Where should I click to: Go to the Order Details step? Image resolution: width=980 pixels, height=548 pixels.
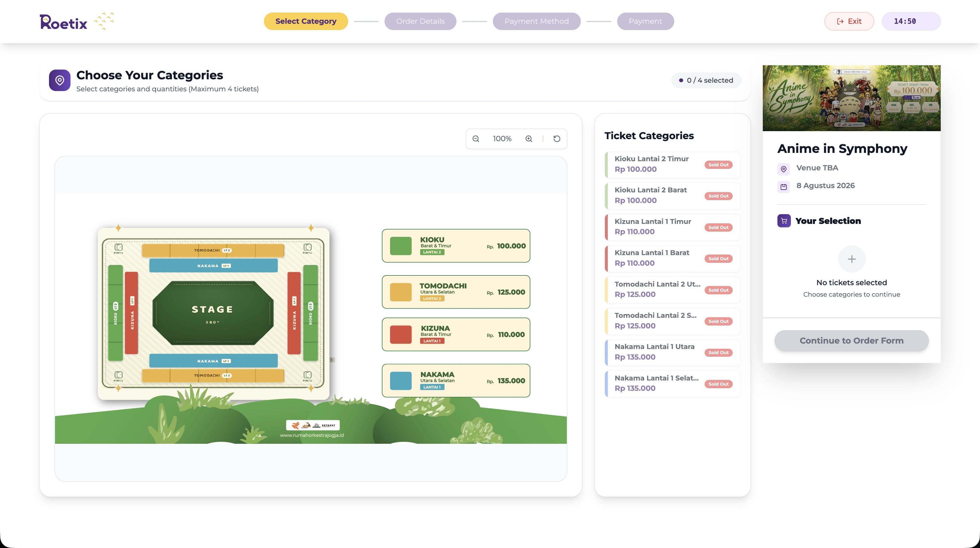tap(420, 21)
